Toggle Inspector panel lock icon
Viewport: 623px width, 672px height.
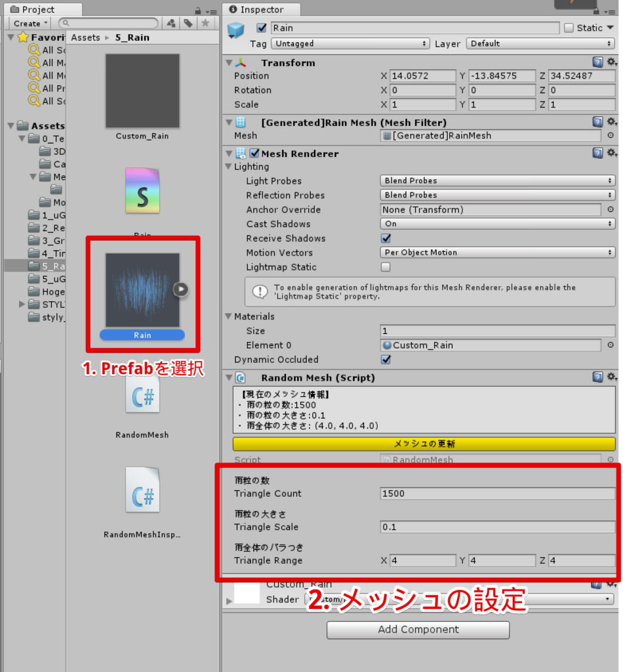[x=596, y=10]
